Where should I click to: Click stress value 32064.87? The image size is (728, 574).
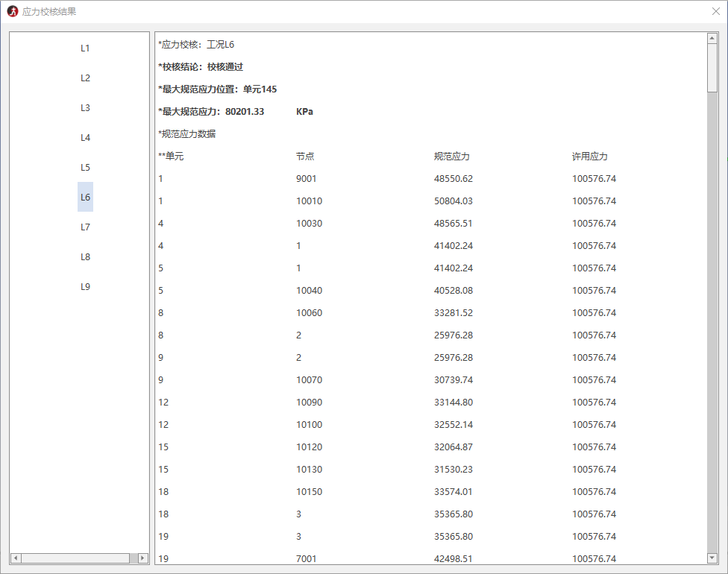tap(454, 447)
